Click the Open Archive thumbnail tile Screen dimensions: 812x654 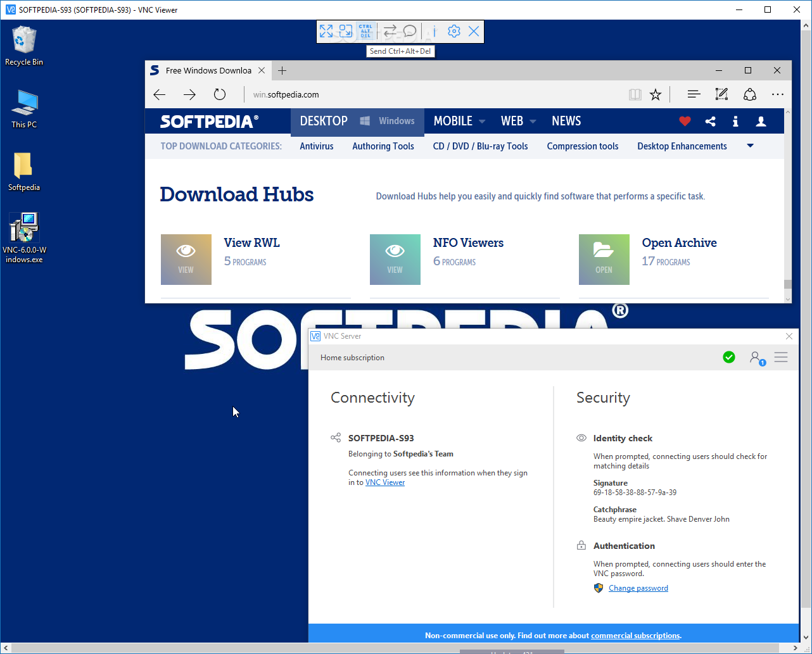click(604, 260)
